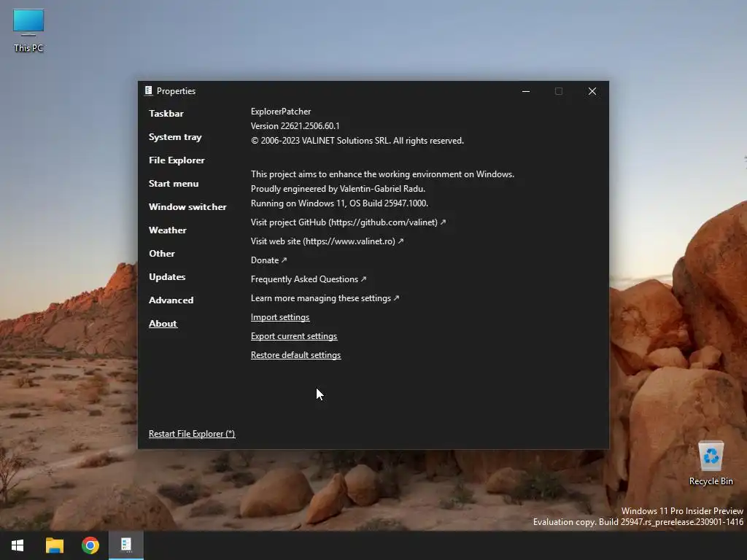Switch to the Taskbar section
This screenshot has width=747, height=560.
click(166, 113)
